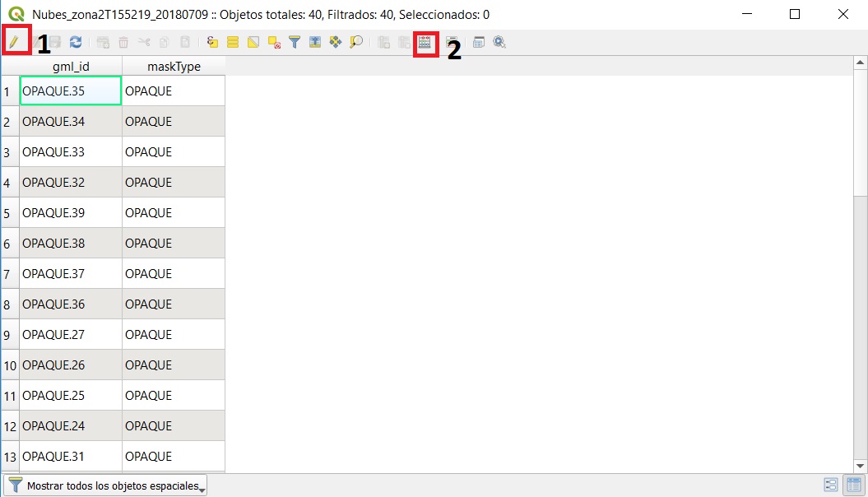
Task: Switch to form view
Action: point(830,485)
